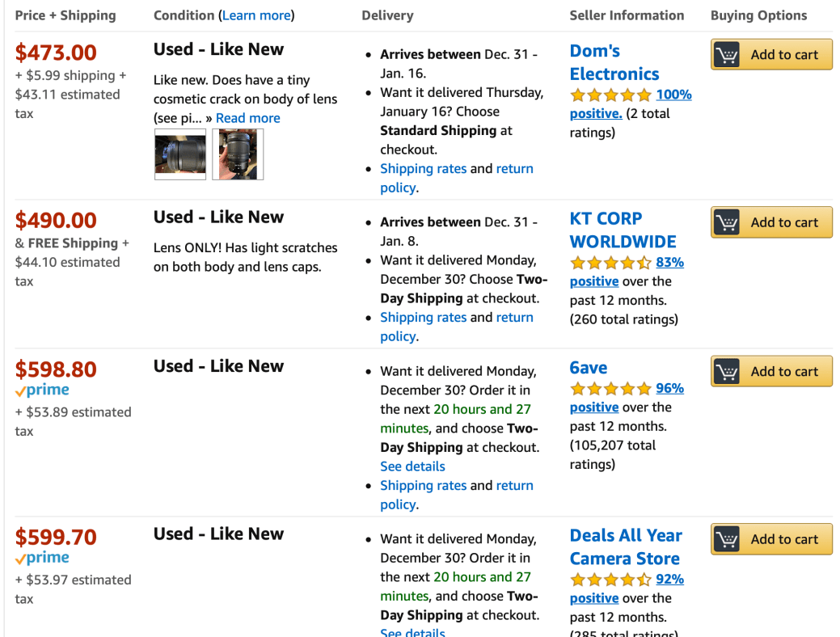Click KT CORP 83% positive rating

pyautogui.click(x=669, y=262)
